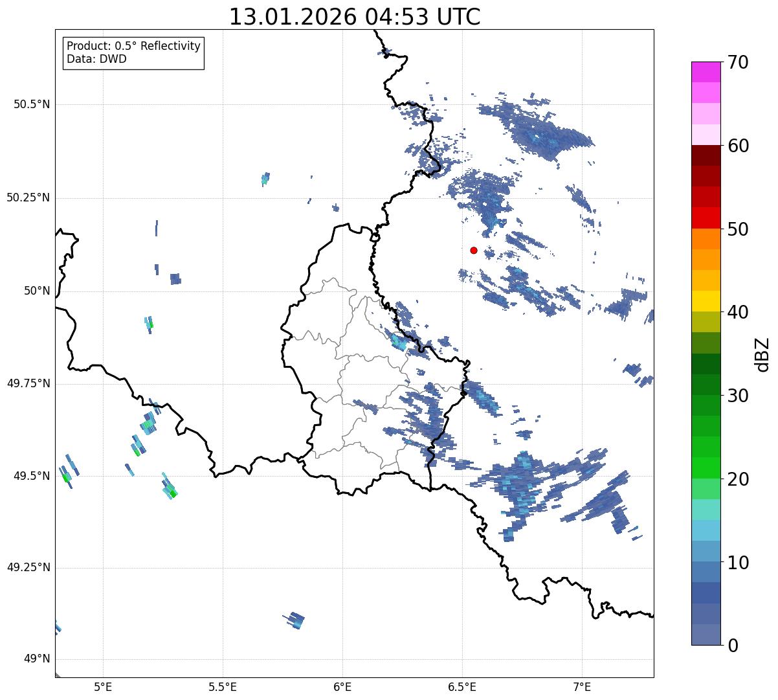Viewport: 778px width, 700px height.
Task: Click the latitude label 49.75°N
Action: click(x=28, y=383)
